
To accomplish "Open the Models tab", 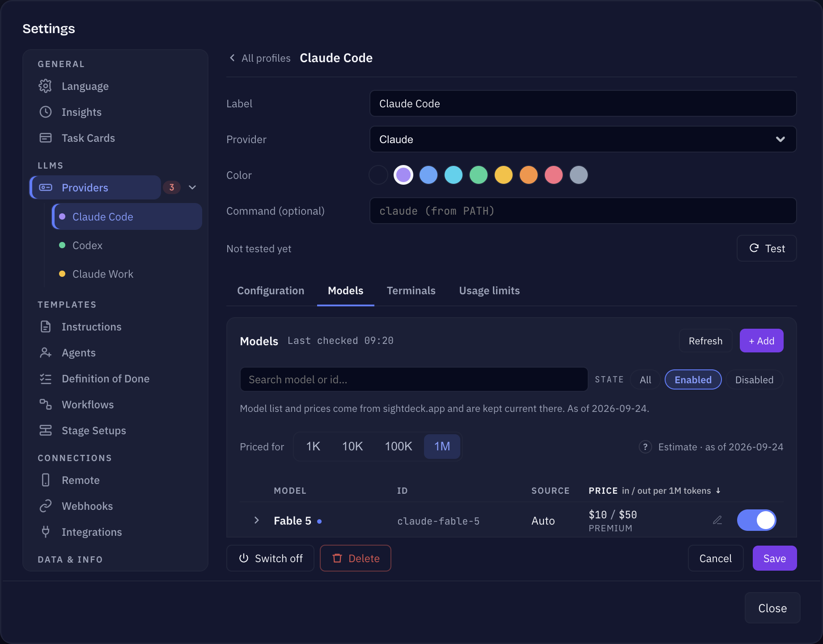I will click(345, 291).
